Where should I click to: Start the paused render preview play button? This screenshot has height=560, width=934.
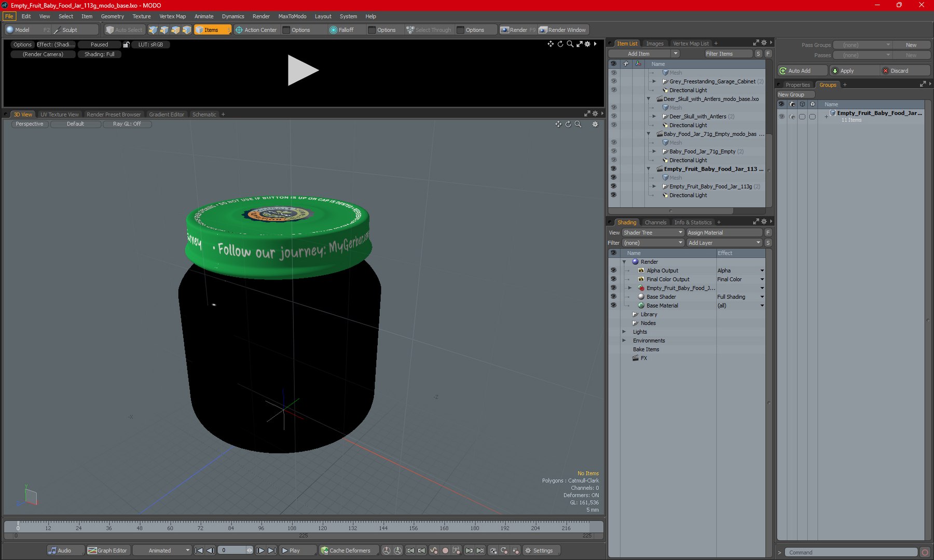click(303, 70)
